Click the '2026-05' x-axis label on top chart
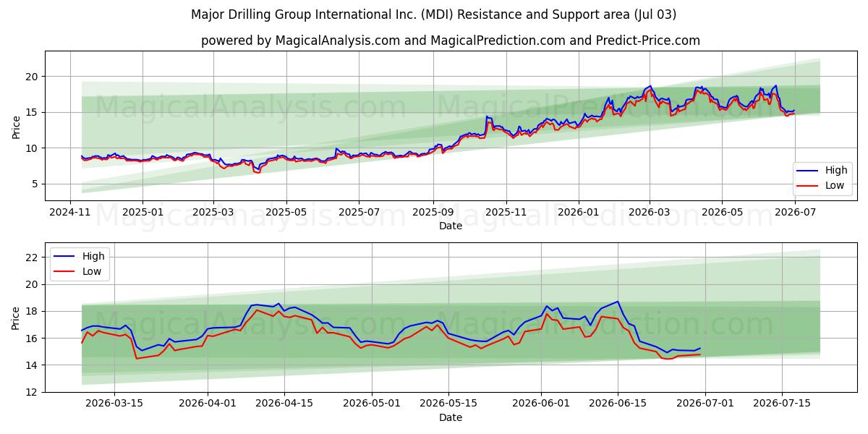 pyautogui.click(x=722, y=212)
